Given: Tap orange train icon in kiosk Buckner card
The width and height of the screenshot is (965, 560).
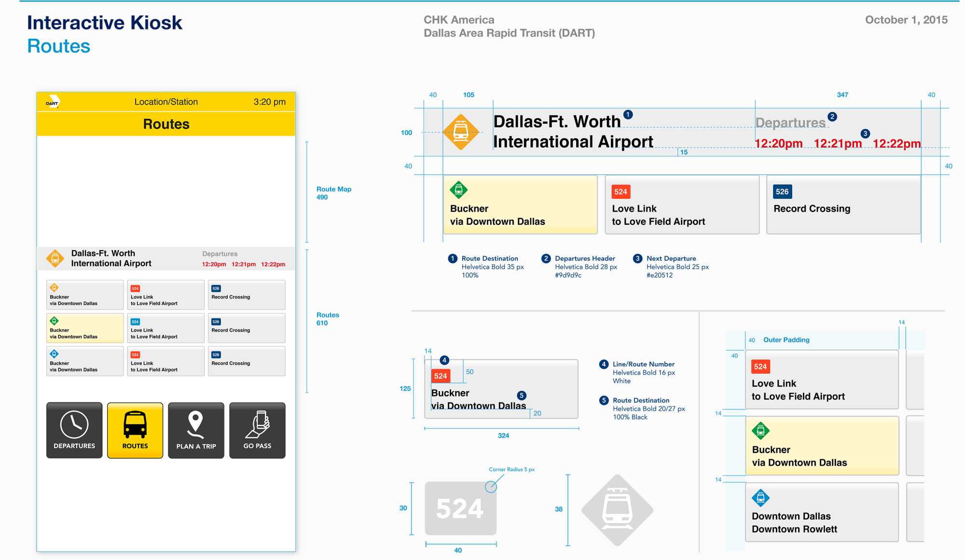Looking at the screenshot, I should click(54, 287).
